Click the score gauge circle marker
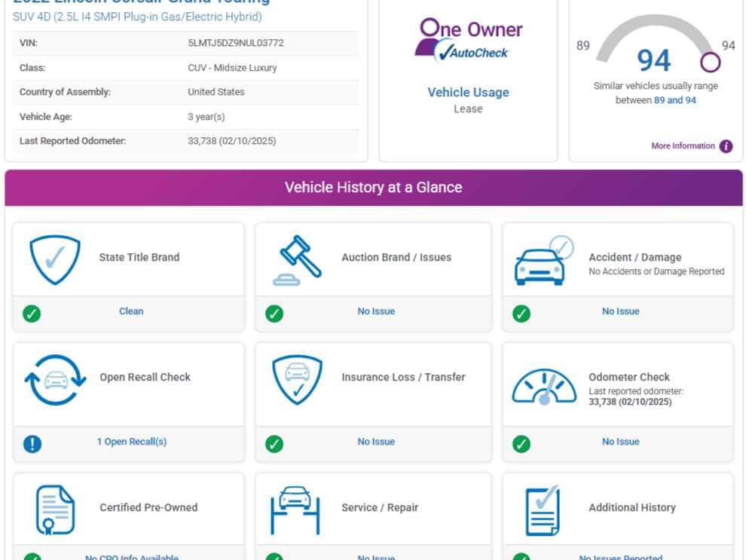746x560 pixels. coord(711,63)
